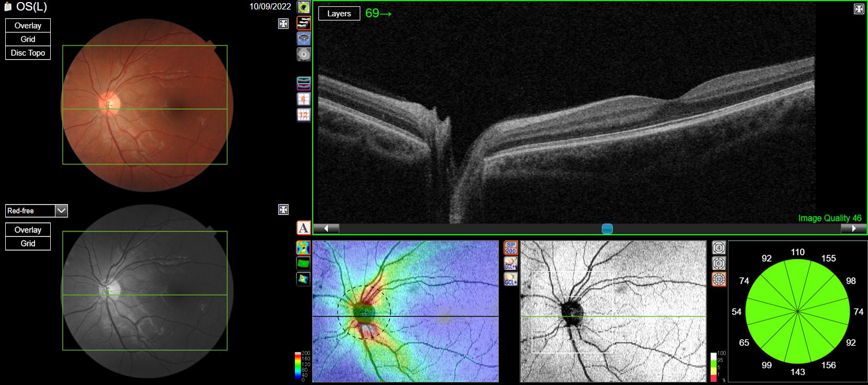Image resolution: width=868 pixels, height=385 pixels.
Task: Select the 6-sector circular chart option
Action: pyautogui.click(x=719, y=264)
